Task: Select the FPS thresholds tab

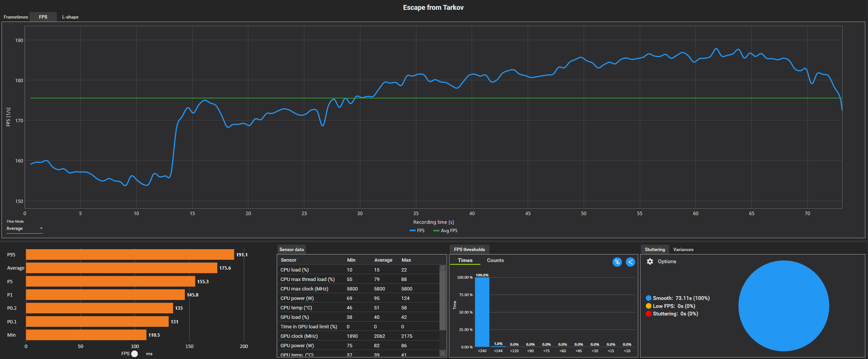Action: (469, 250)
